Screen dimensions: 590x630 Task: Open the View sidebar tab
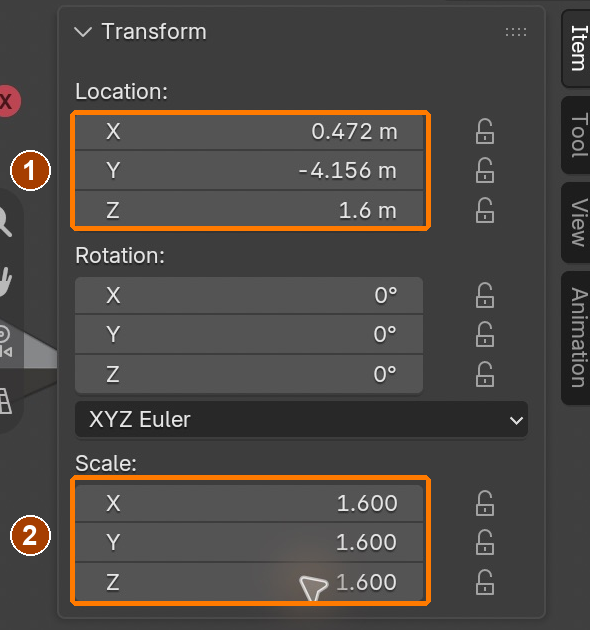[578, 223]
